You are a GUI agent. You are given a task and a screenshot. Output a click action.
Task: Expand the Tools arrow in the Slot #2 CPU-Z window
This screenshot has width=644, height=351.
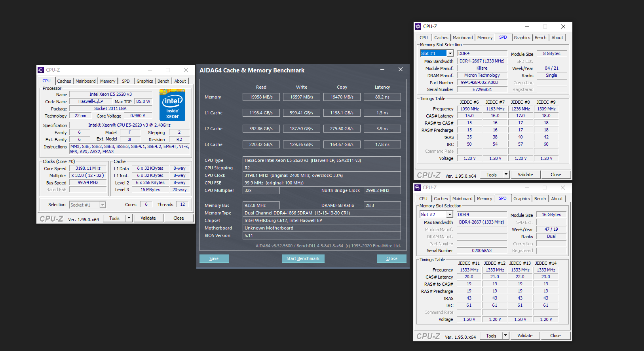coord(505,336)
